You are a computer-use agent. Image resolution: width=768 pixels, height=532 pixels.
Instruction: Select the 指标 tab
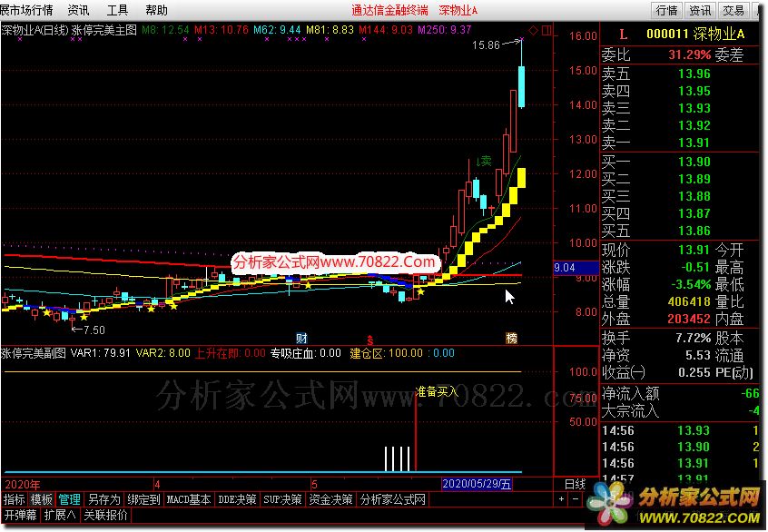[15, 499]
